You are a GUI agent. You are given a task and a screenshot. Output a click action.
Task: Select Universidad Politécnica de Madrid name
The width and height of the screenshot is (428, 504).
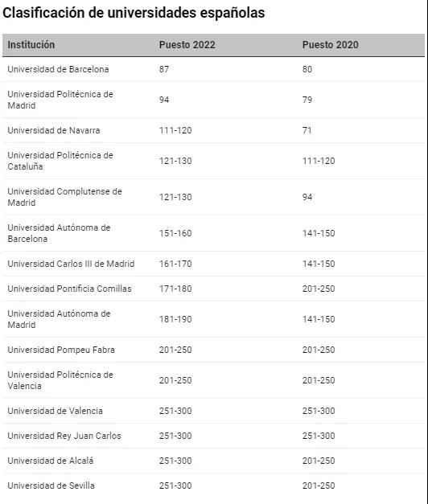pyautogui.click(x=60, y=100)
